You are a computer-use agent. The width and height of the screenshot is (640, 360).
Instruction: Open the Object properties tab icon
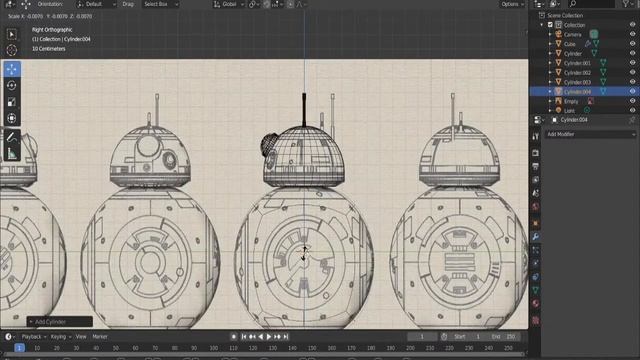coord(536,223)
